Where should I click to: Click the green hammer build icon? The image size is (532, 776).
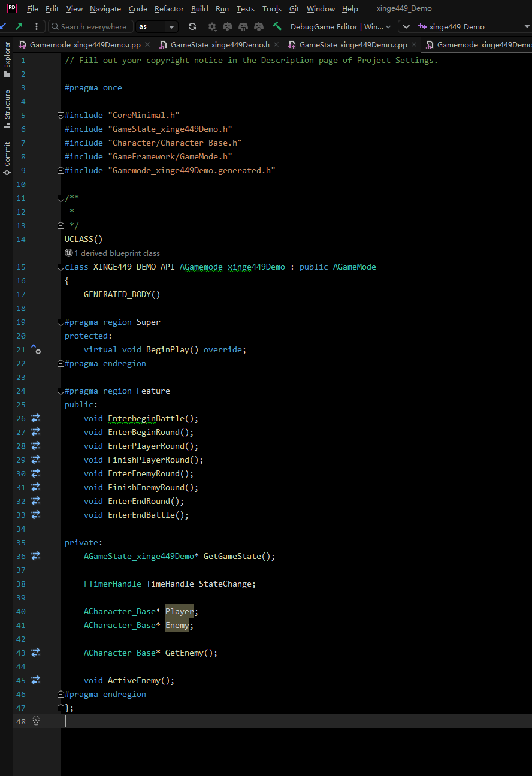pyautogui.click(x=277, y=26)
